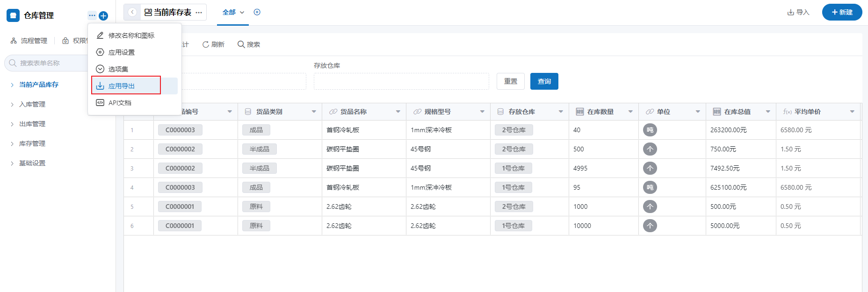Open the API文档 menu item

click(x=120, y=103)
